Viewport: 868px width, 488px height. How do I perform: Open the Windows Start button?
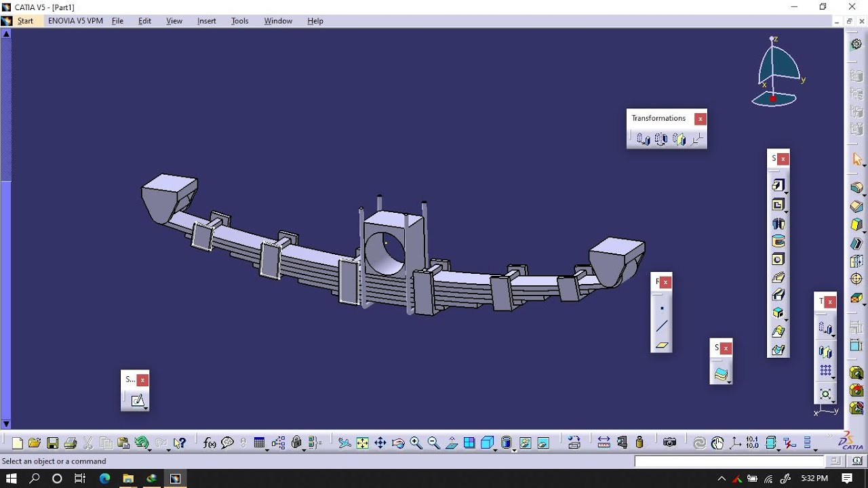[x=12, y=479]
